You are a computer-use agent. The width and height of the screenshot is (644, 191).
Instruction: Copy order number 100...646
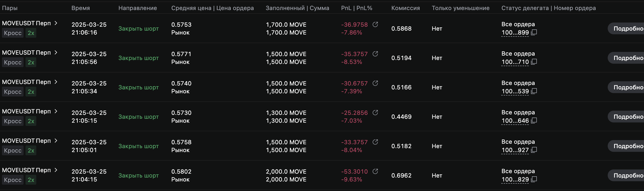534,120
